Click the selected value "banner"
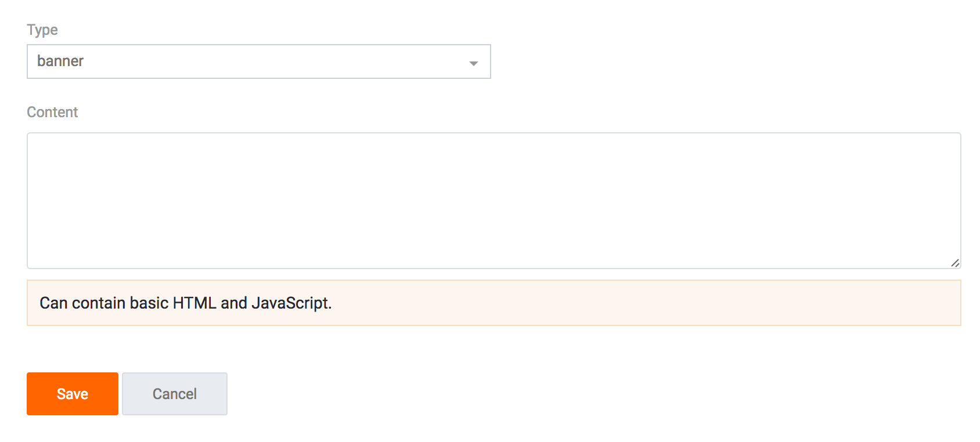Viewport: 980px width, 442px height. coord(60,61)
